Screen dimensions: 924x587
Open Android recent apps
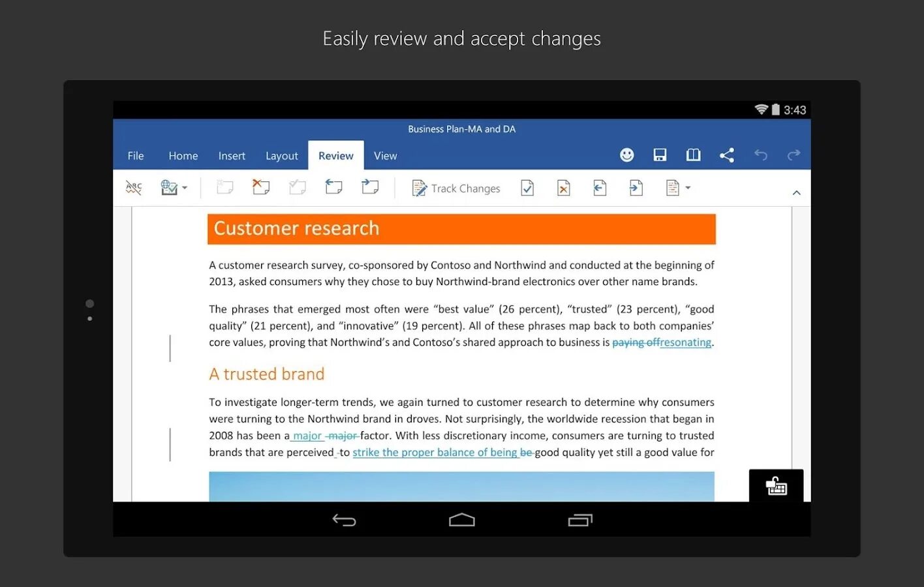point(580,520)
